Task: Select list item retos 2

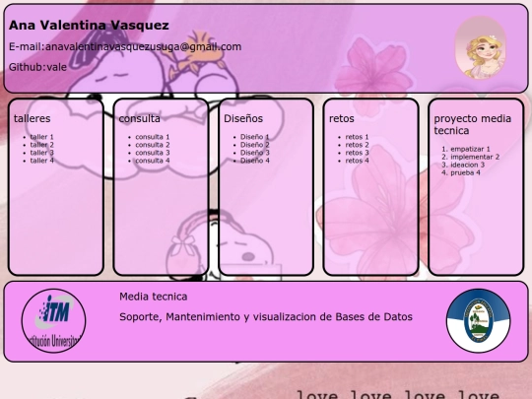Action: tap(357, 145)
